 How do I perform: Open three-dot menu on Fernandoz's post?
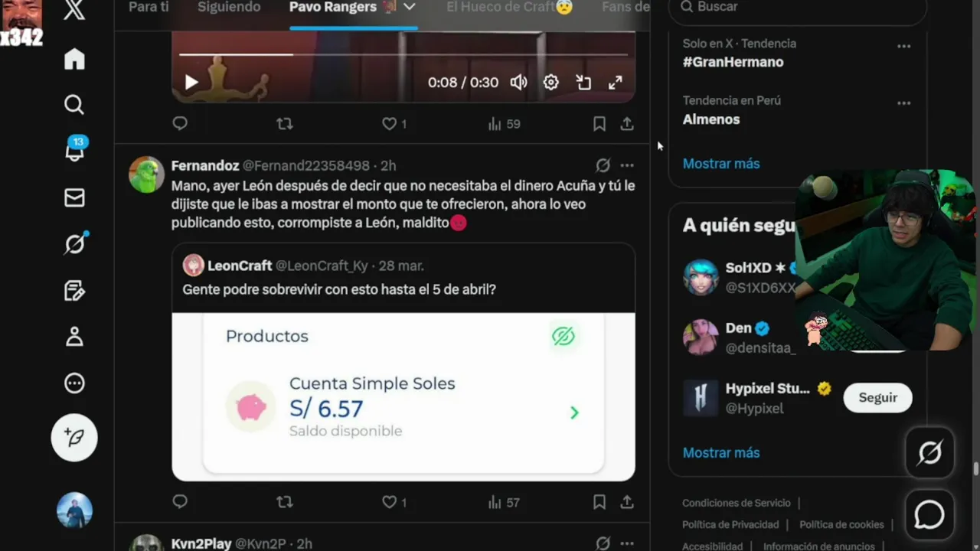[x=627, y=165]
